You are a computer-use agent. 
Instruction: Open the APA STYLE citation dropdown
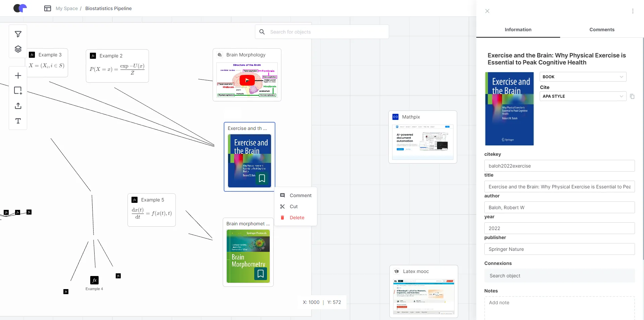coord(583,96)
